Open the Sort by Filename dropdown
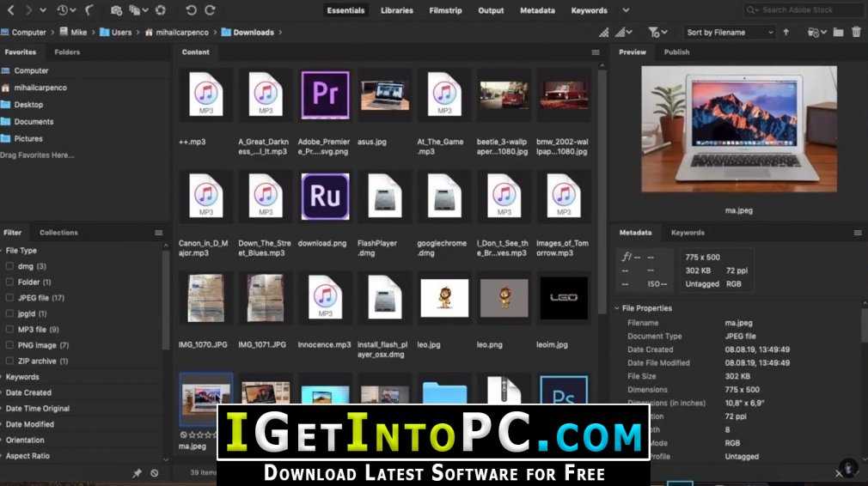Screen dimensions: 868x486 tap(729, 33)
